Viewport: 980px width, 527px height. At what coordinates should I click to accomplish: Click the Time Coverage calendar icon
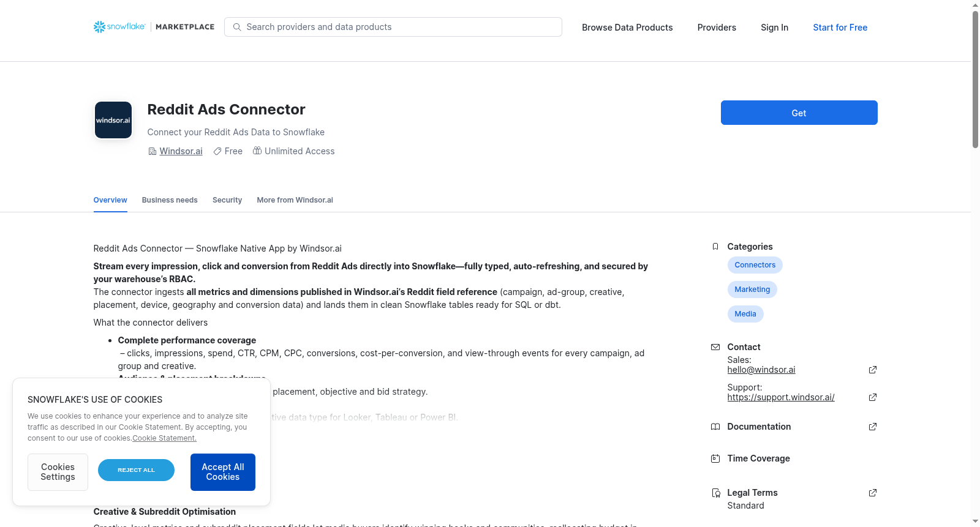pyautogui.click(x=715, y=458)
